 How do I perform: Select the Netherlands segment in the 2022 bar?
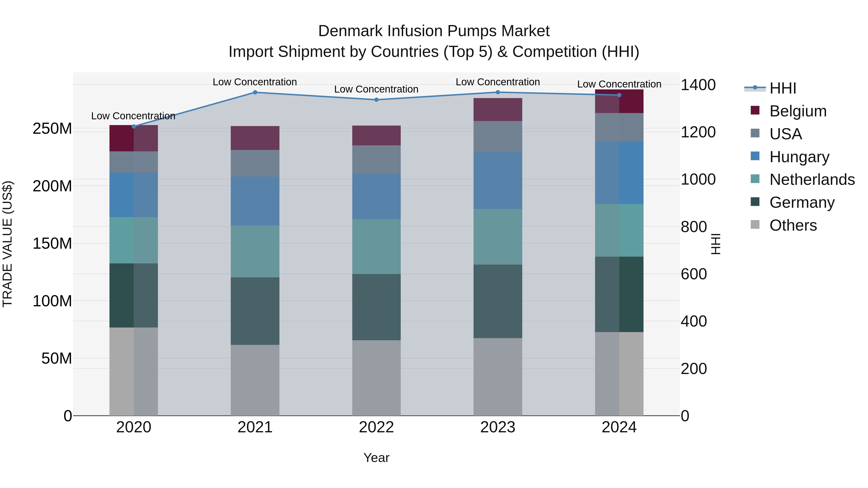377,247
